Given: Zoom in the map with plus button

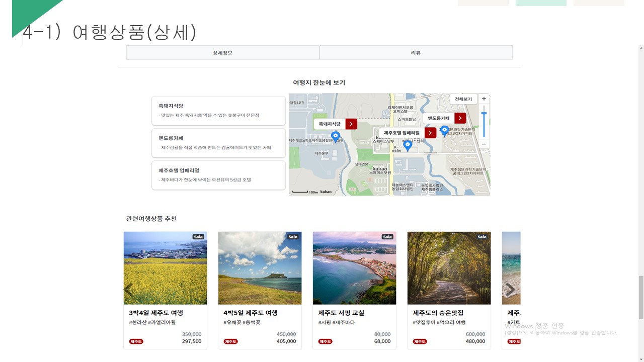Looking at the screenshot, I should click(484, 99).
